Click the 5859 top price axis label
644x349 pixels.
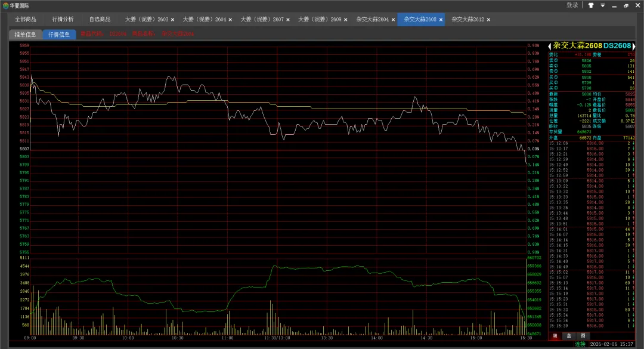click(x=24, y=45)
